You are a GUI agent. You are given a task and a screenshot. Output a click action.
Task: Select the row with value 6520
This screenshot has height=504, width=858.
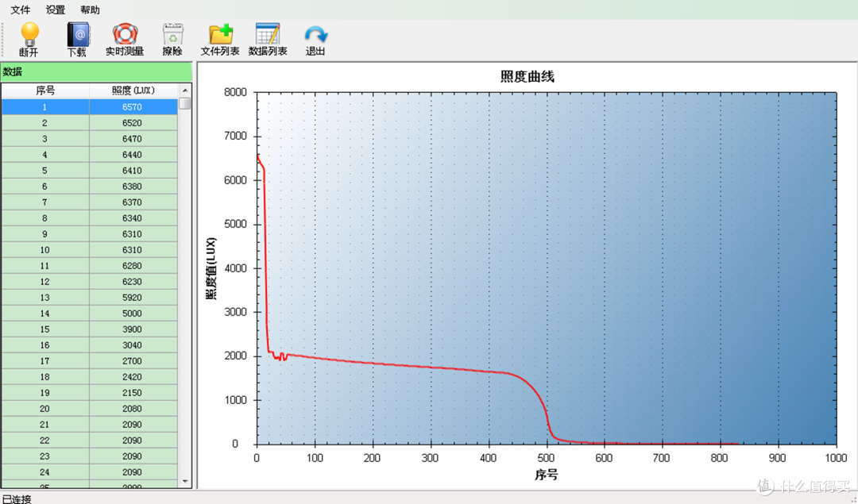point(89,123)
